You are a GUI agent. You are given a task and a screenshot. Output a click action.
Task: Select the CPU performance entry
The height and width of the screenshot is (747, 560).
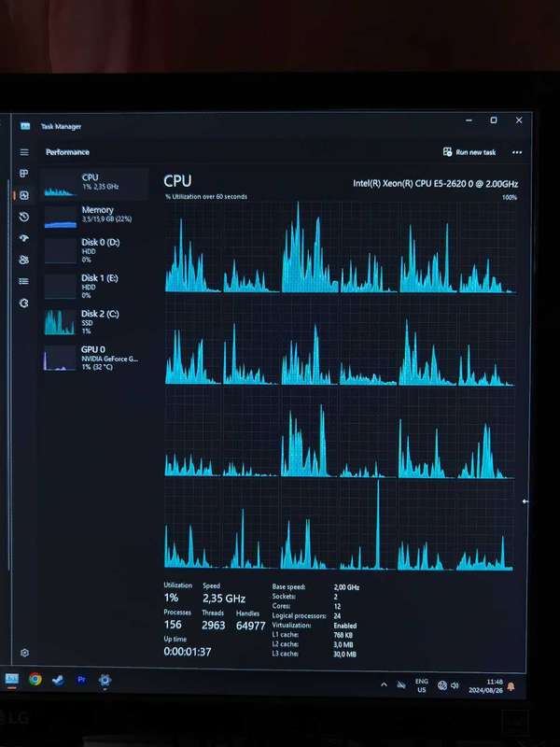click(95, 184)
